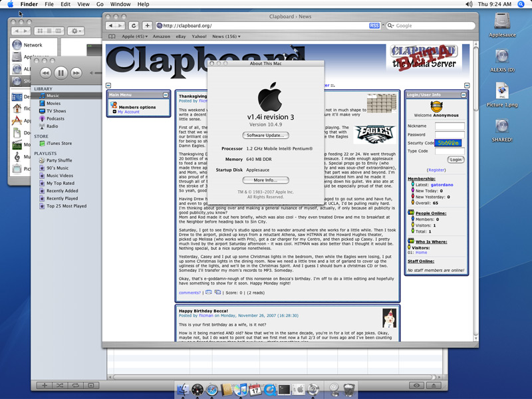The height and width of the screenshot is (399, 532).
Task: Open the ALEXIS (D) volume on desktop
Action: (502, 61)
